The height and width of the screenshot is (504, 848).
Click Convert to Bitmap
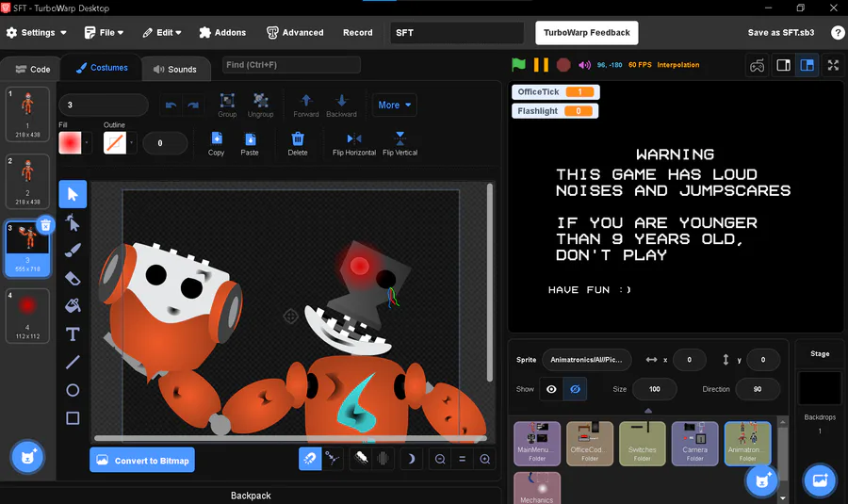142,461
